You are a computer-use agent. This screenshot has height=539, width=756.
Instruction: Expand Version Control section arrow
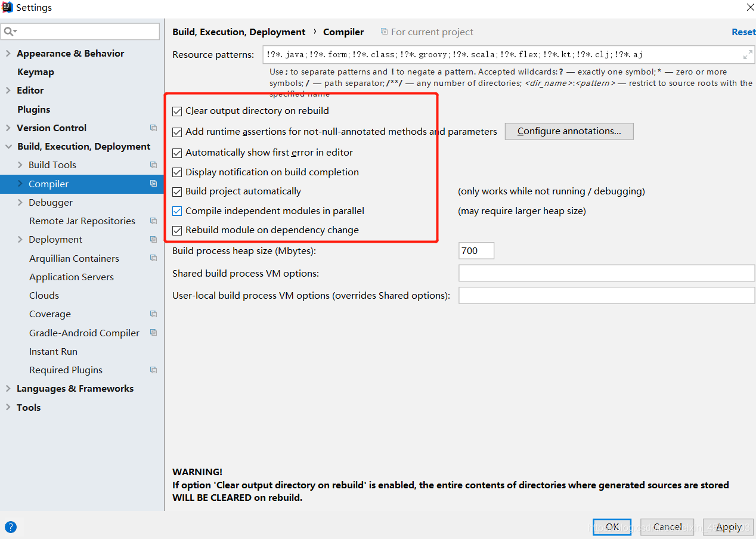coord(8,128)
